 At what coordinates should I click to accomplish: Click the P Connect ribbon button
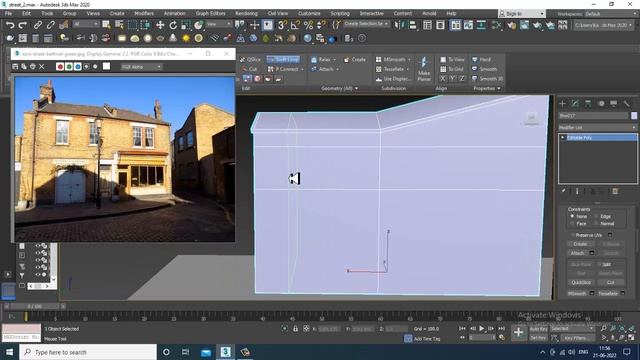pyautogui.click(x=285, y=69)
